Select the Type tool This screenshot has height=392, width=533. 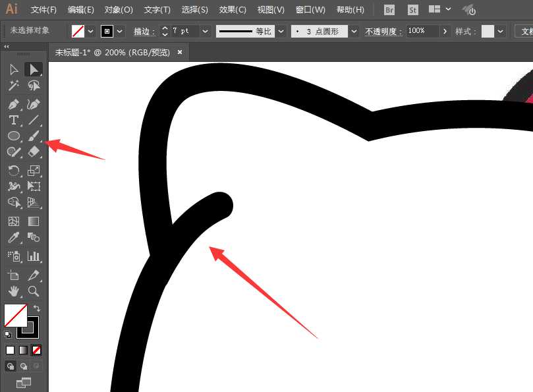click(14, 120)
